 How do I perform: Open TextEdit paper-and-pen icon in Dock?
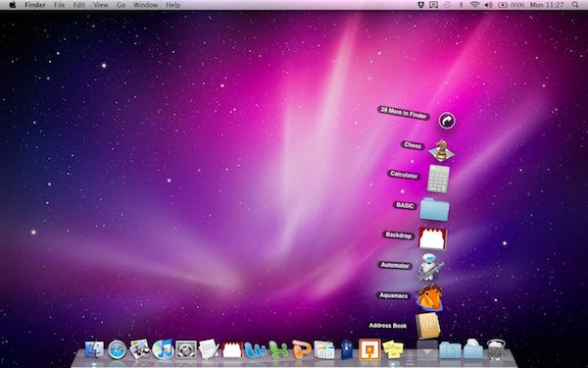[209, 349]
